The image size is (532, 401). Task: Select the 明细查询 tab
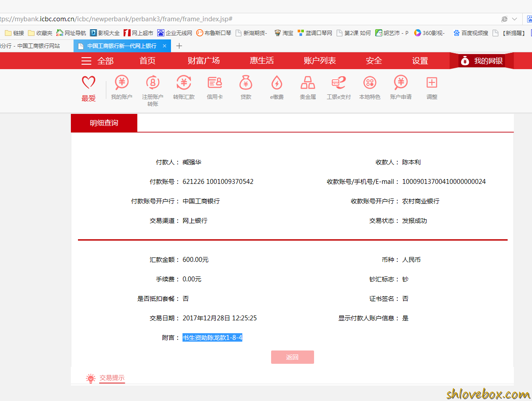pyautogui.click(x=104, y=123)
